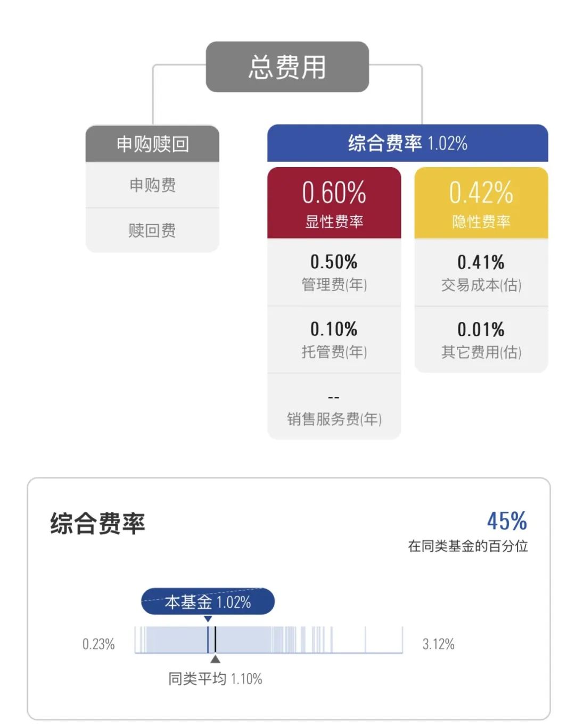
Task: Click the 在同类基金的百分位 label
Action: [468, 546]
